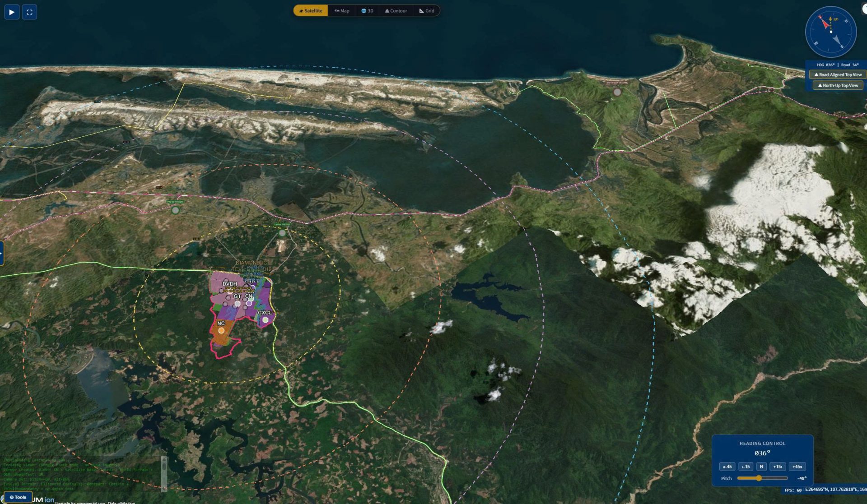Viewport: 867px width, 504px height.
Task: Click Upgrade for commercial use link
Action: (x=80, y=502)
